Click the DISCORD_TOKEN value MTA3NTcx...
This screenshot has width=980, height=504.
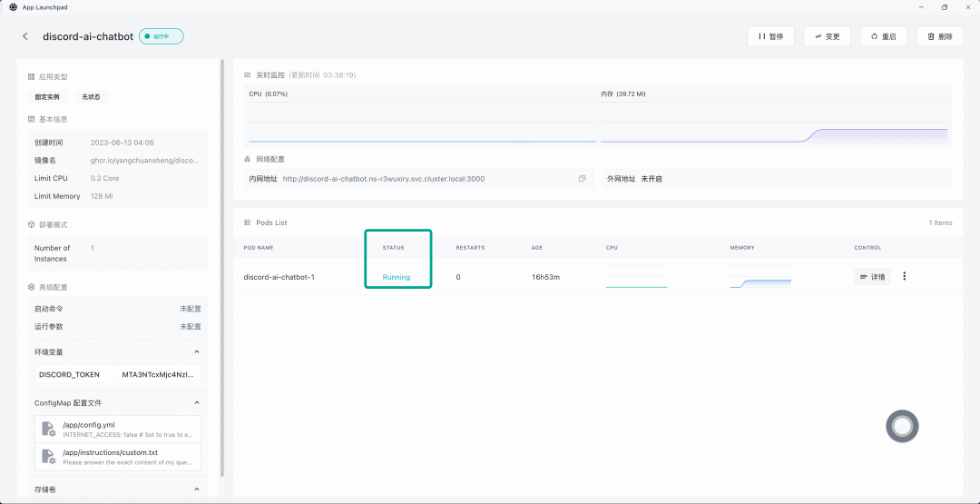[158, 374]
